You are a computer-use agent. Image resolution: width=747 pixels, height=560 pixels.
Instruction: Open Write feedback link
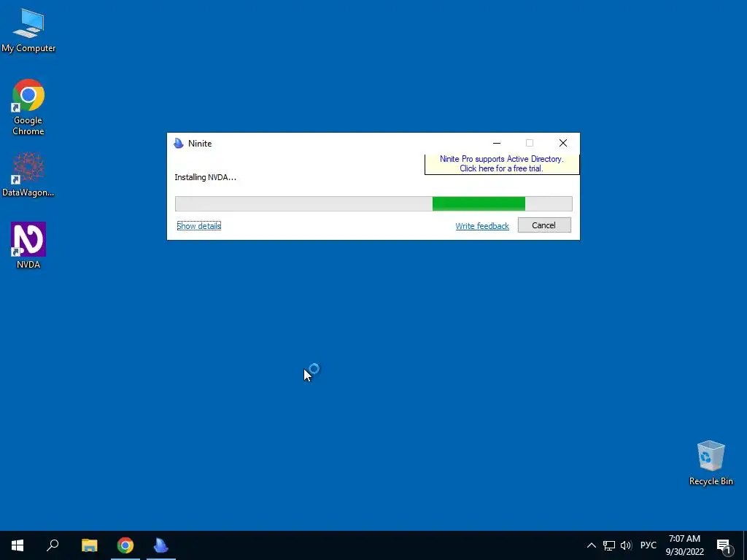pyautogui.click(x=482, y=226)
